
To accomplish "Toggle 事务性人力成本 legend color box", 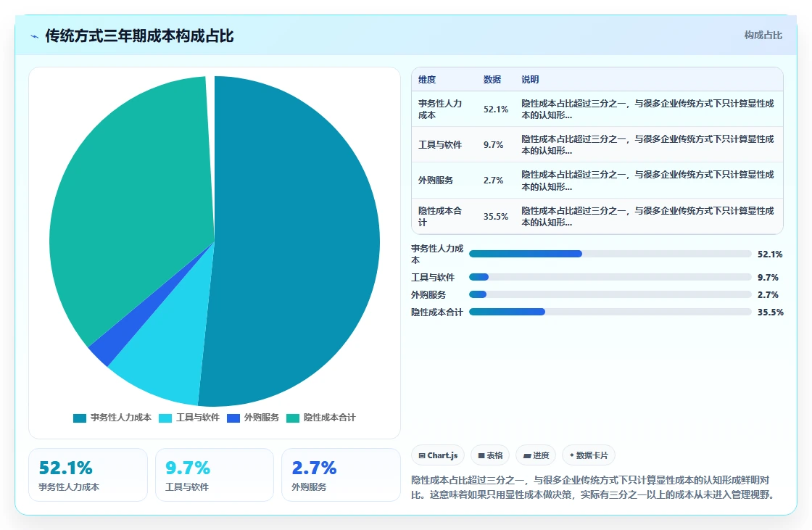I will pos(80,418).
